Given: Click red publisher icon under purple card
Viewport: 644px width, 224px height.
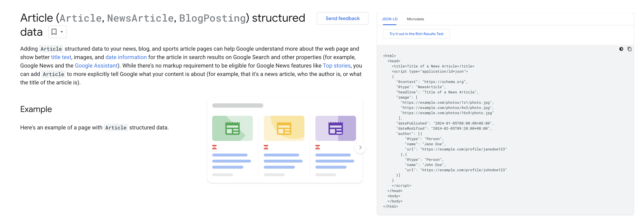Looking at the screenshot, I should coord(317,147).
